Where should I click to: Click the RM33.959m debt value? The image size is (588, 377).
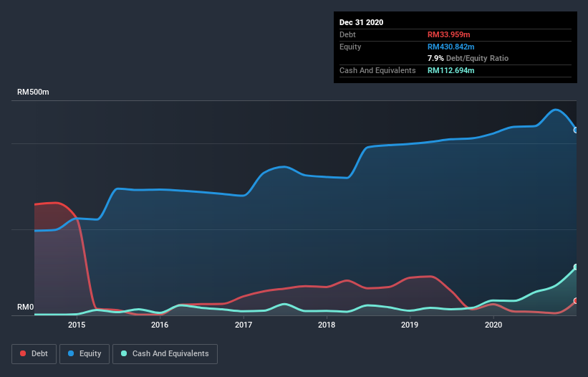[448, 34]
